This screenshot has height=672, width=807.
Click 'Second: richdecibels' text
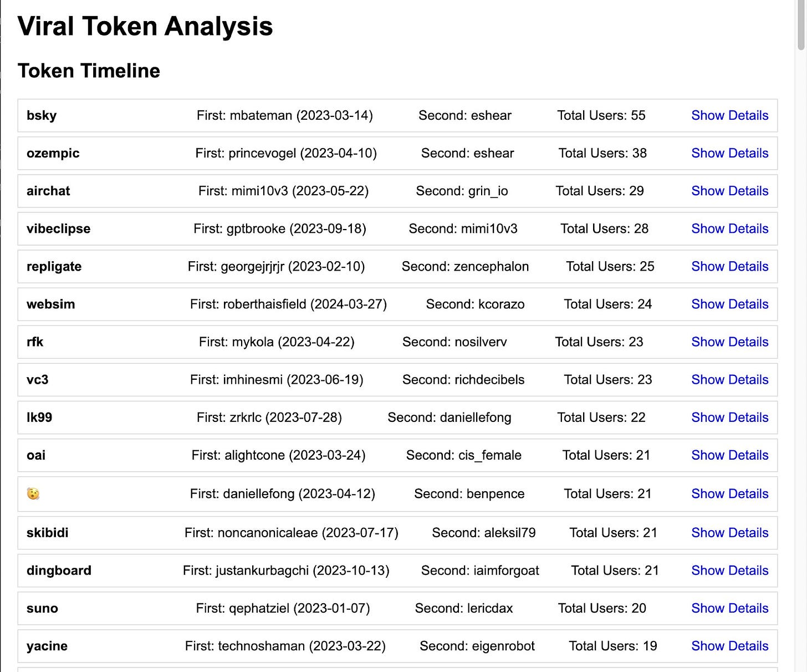click(x=463, y=379)
